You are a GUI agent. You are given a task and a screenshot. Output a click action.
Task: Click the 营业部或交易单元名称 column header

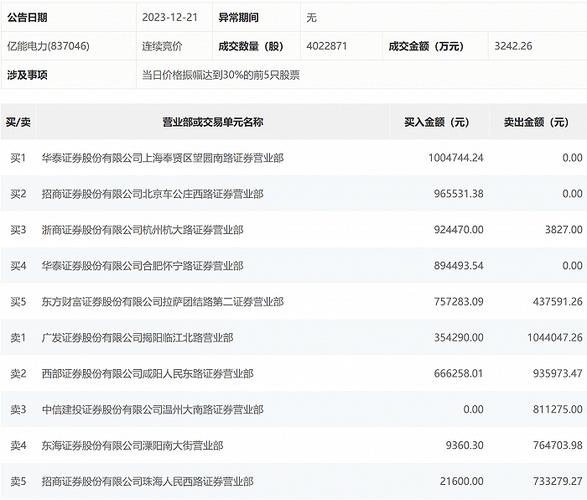[x=213, y=122]
